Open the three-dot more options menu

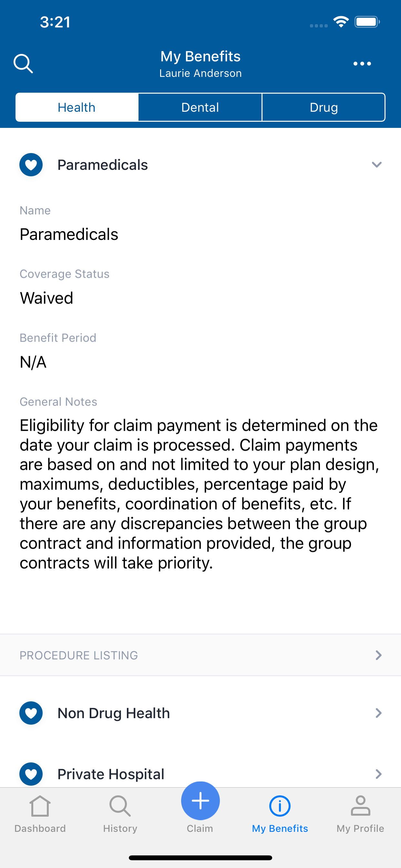pos(362,63)
